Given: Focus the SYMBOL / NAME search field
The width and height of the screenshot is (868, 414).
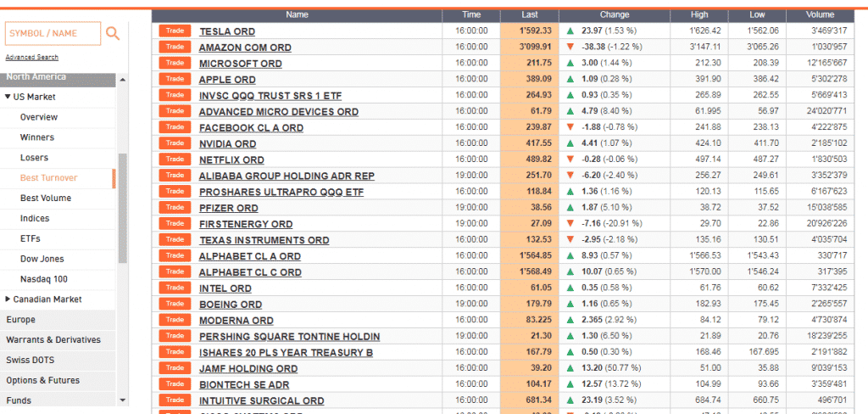Looking at the screenshot, I should (x=53, y=33).
